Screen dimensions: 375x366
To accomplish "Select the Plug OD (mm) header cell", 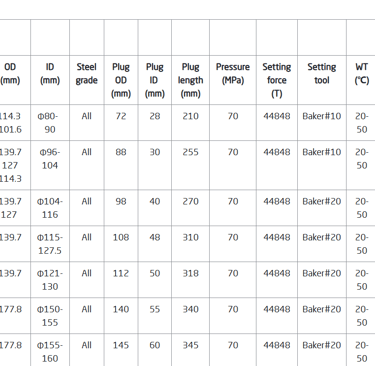I will tap(121, 80).
